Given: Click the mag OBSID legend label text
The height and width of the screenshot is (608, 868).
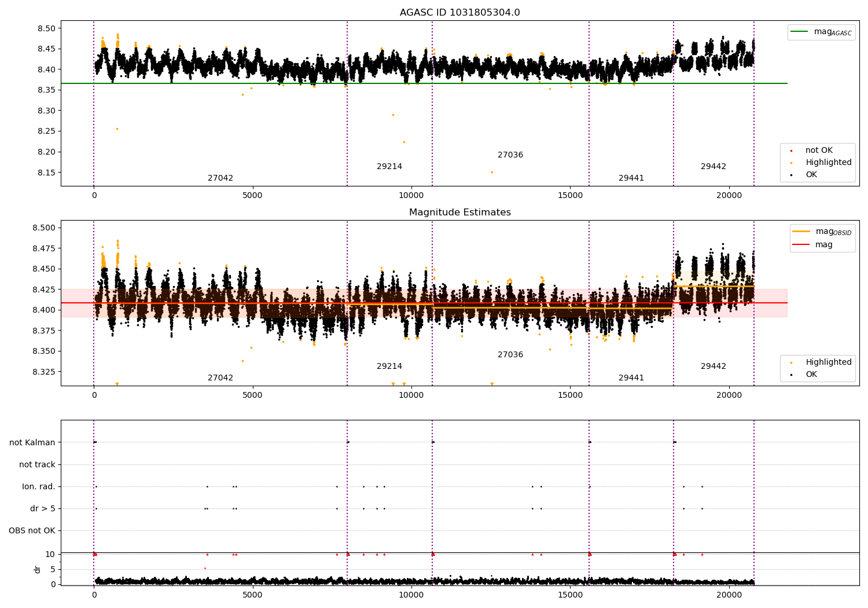Looking at the screenshot, I should click(x=833, y=232).
